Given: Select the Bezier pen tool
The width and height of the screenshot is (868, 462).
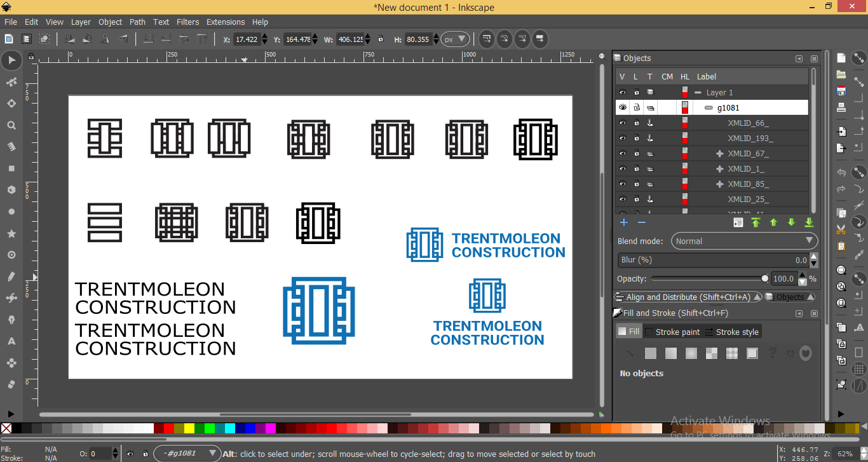Looking at the screenshot, I should click(11, 298).
